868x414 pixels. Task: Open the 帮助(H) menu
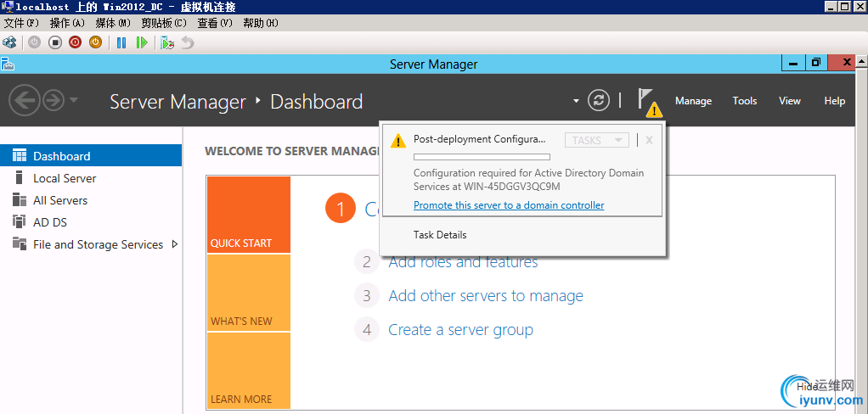[x=261, y=23]
